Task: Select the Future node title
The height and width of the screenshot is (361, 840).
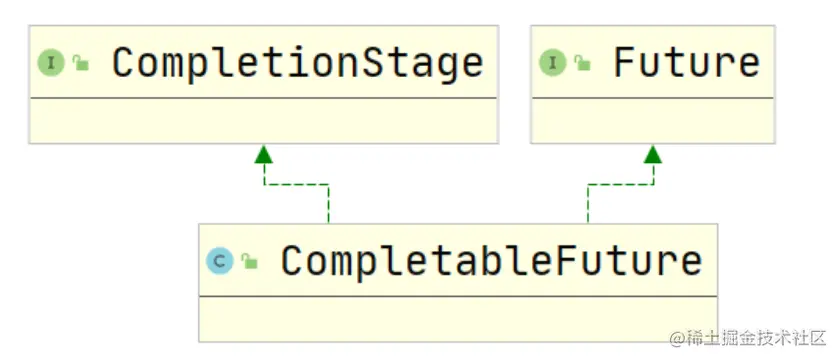Action: (687, 62)
